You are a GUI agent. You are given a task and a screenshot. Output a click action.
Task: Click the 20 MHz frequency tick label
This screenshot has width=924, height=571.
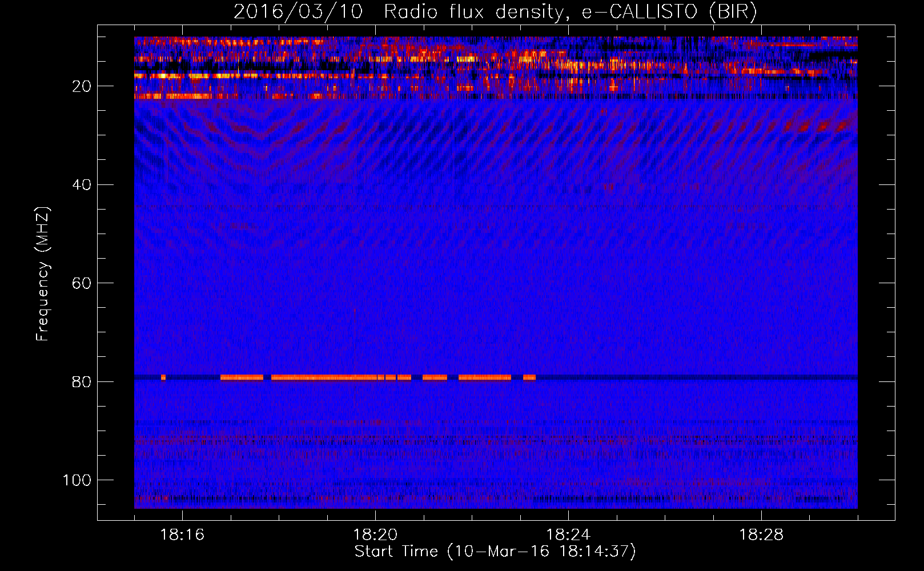82,86
